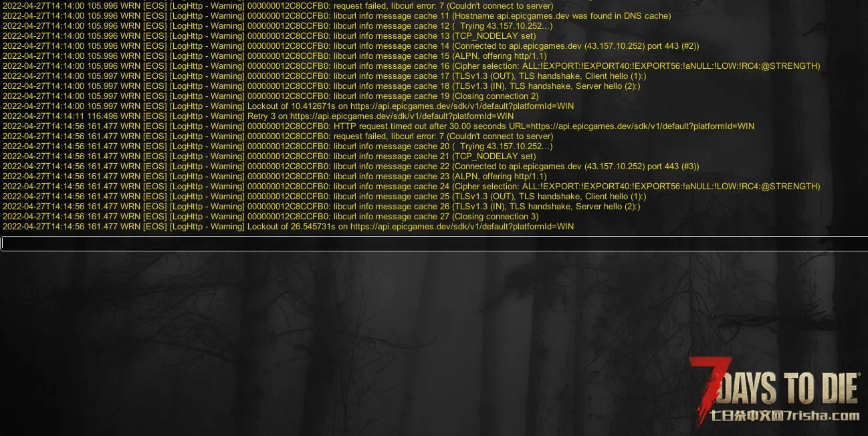868x436 pixels.
Task: Select log line 'message cache 23' ALPN offering
Action: pos(275,177)
